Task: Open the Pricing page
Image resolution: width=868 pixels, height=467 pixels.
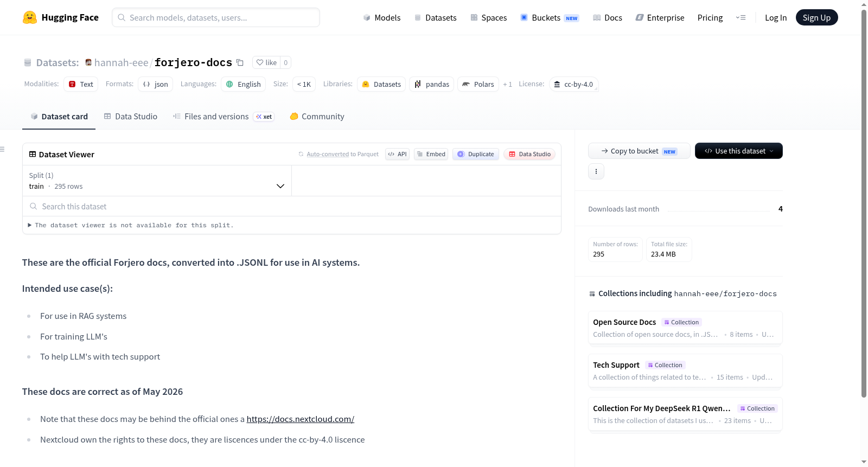Action: (x=710, y=17)
